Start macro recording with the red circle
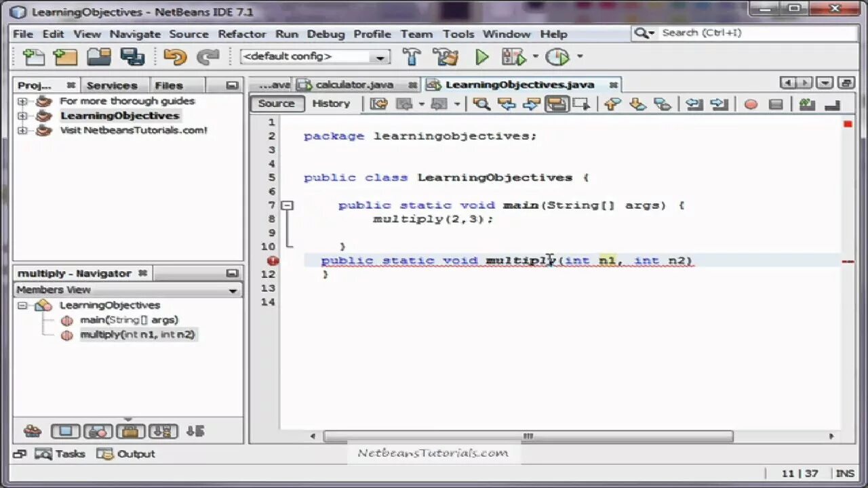This screenshot has height=488, width=868. click(751, 104)
